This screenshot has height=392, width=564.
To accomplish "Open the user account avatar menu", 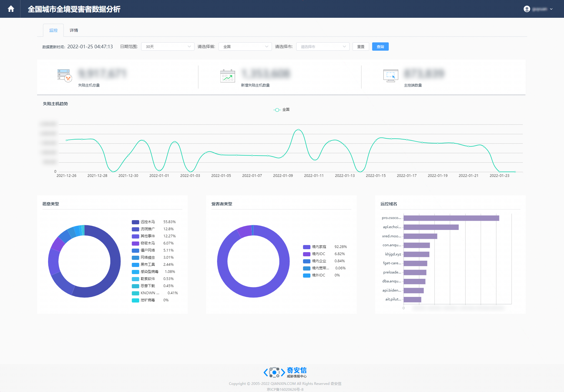I will click(527, 9).
